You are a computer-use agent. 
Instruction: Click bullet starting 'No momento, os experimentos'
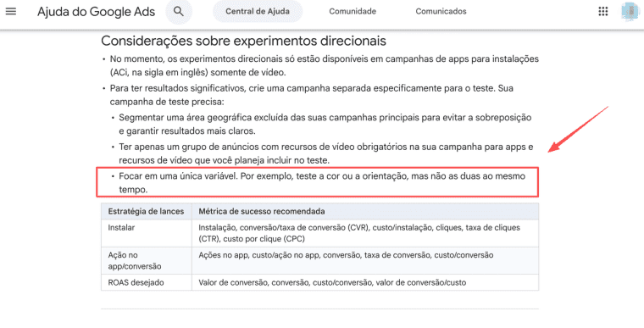click(x=324, y=66)
